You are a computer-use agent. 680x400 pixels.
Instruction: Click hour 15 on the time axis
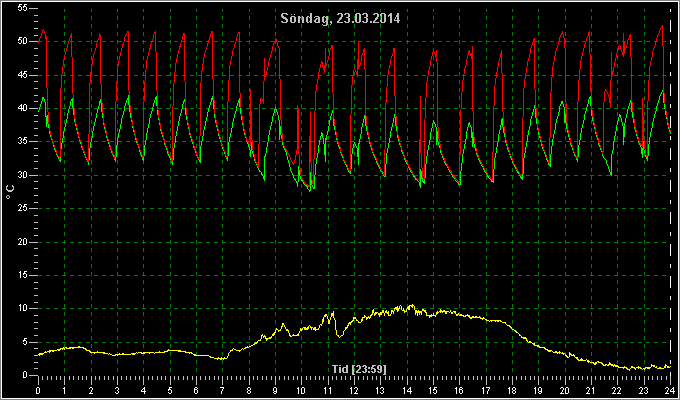click(433, 390)
